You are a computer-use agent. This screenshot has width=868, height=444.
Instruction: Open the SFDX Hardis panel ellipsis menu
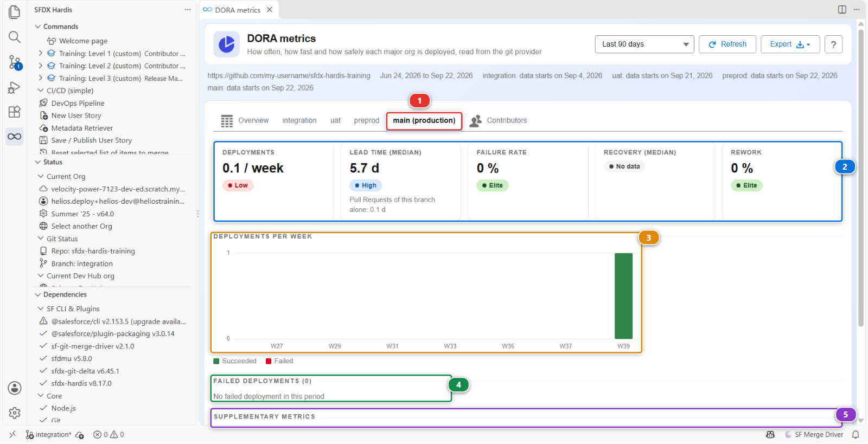[188, 10]
